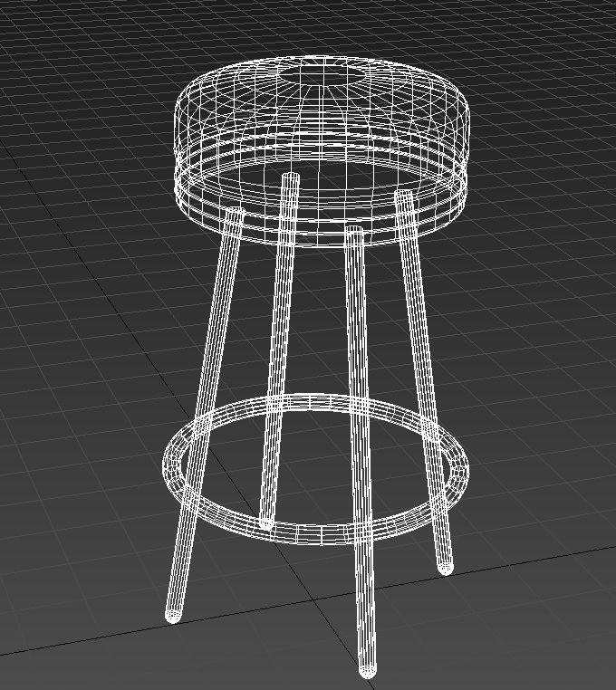Viewport: 616px width, 690px height.
Task: Select the back stool leg behind the seat
Action: tap(278, 352)
